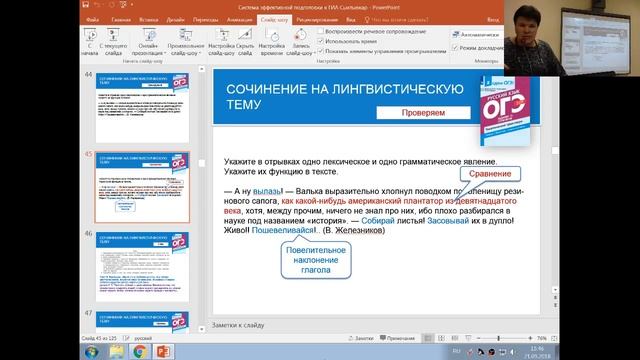
Task: Switch to Reading view icon
Action: tap(455, 338)
